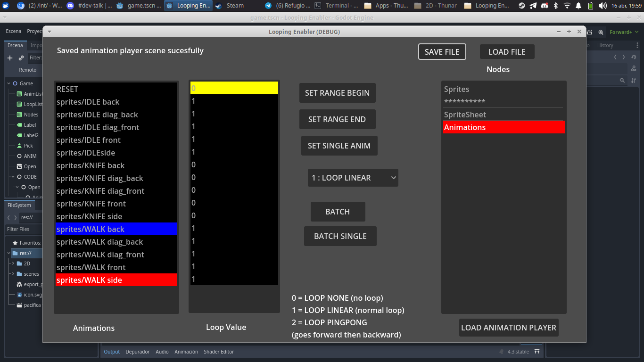Click the Label node icon in scene tree
This screenshot has height=362, width=644.
point(19,125)
